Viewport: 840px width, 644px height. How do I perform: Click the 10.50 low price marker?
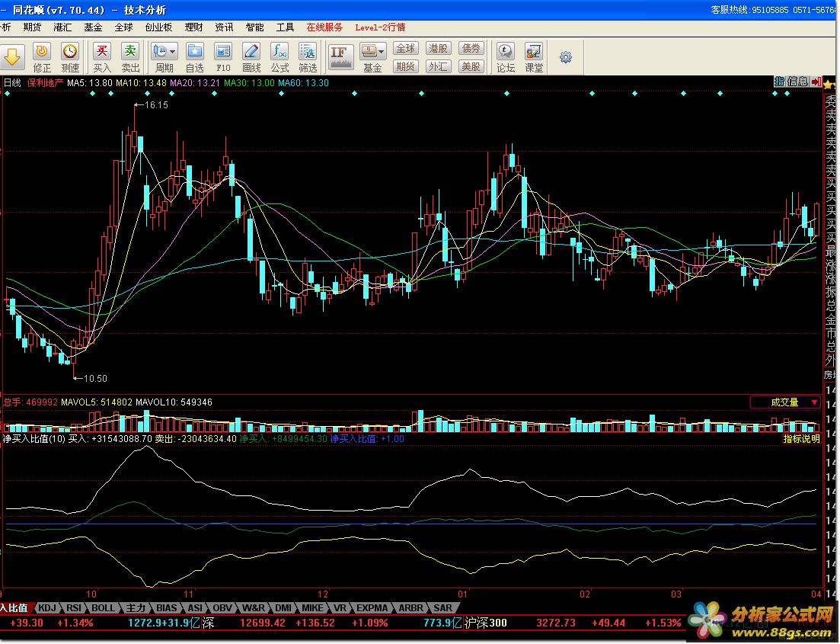tap(95, 379)
